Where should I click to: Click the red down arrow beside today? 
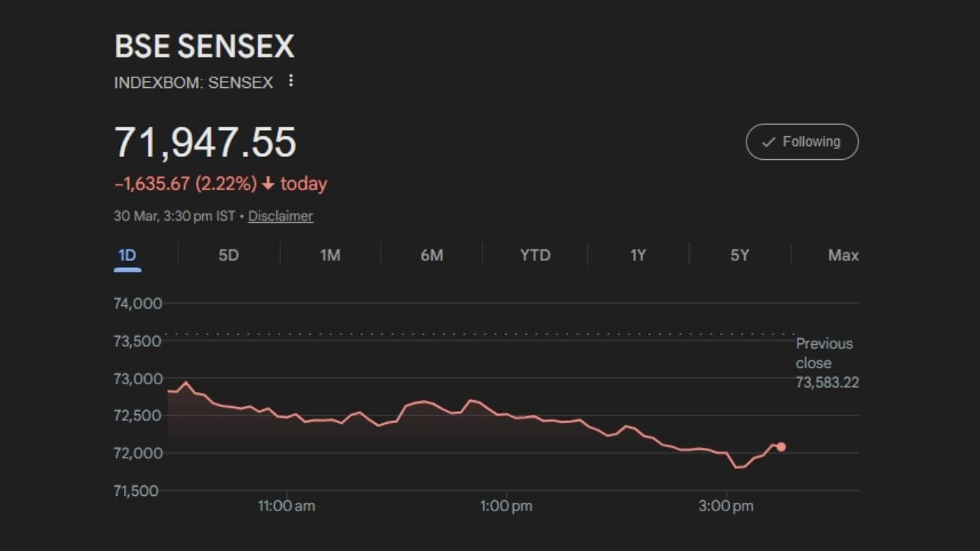tap(268, 184)
